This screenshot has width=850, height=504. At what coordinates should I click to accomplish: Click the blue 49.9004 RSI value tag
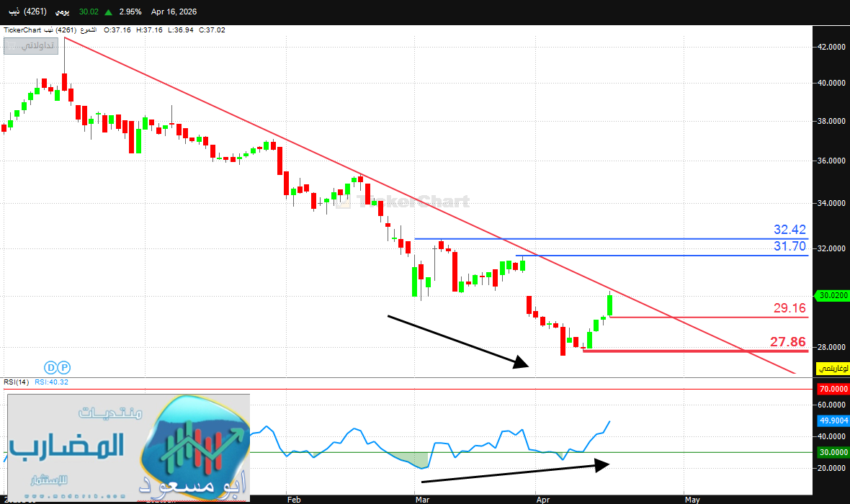click(x=832, y=421)
